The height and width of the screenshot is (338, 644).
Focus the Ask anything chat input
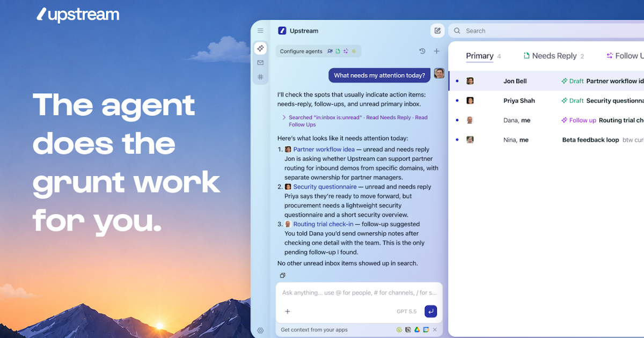pyautogui.click(x=359, y=293)
